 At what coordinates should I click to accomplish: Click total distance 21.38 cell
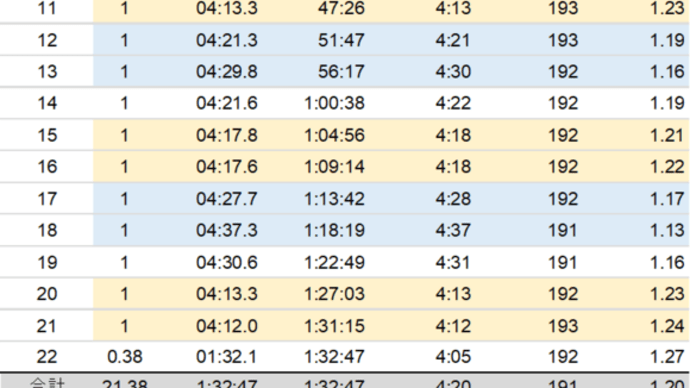point(125,383)
